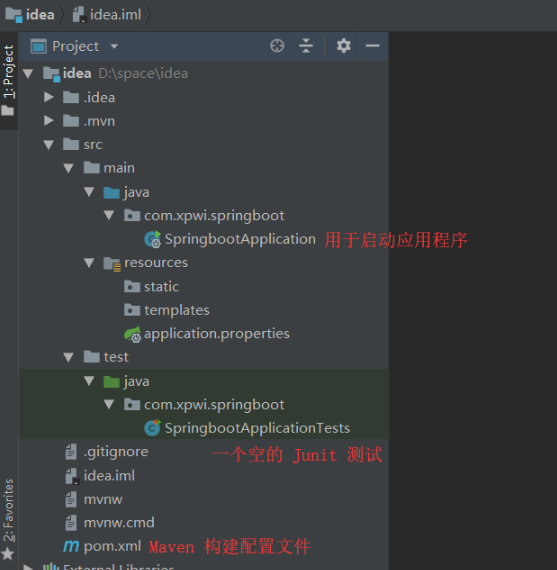Click the Project panel title label

[x=75, y=47]
